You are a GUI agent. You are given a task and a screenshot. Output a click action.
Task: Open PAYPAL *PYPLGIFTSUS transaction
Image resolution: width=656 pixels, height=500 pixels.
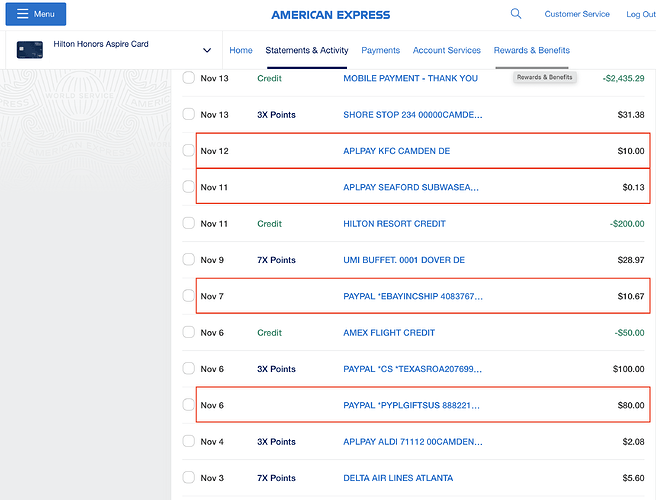[411, 405]
